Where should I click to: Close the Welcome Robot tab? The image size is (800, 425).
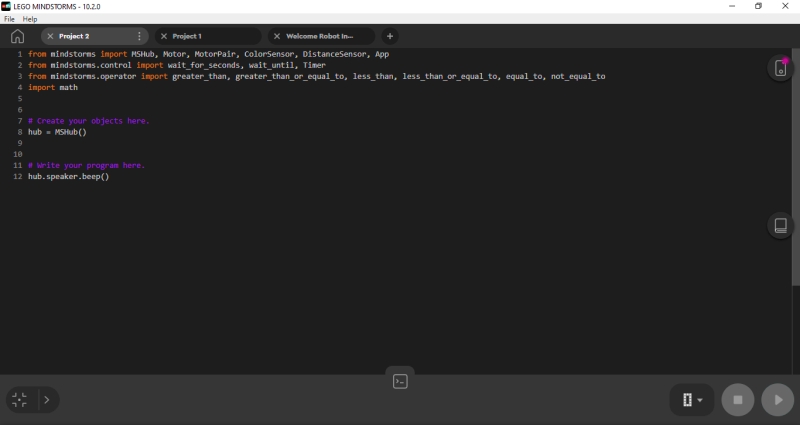point(278,36)
